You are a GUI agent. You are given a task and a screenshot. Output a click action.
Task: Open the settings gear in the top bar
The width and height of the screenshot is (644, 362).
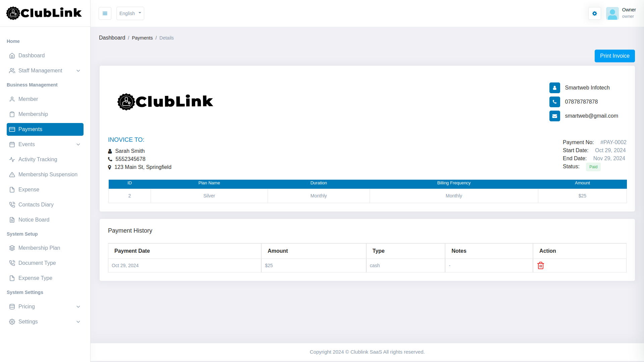[594, 13]
